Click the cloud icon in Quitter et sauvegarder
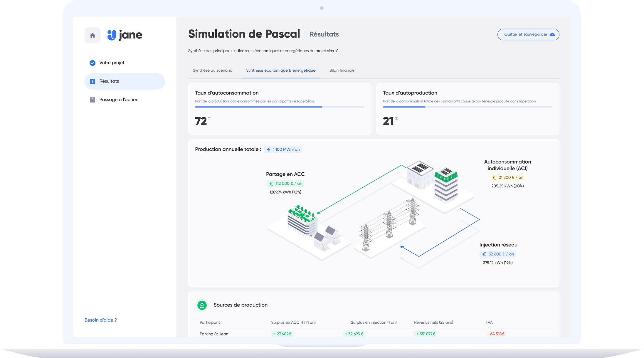 552,35
